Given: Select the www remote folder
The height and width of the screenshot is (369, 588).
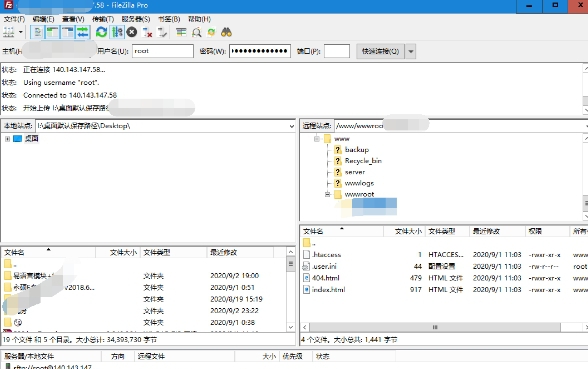Looking at the screenshot, I should click(x=342, y=139).
